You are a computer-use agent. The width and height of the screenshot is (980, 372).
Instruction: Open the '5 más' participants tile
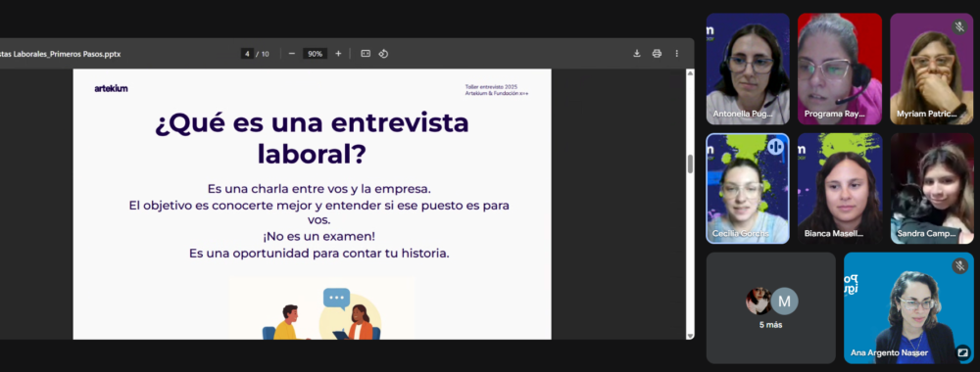pos(770,307)
